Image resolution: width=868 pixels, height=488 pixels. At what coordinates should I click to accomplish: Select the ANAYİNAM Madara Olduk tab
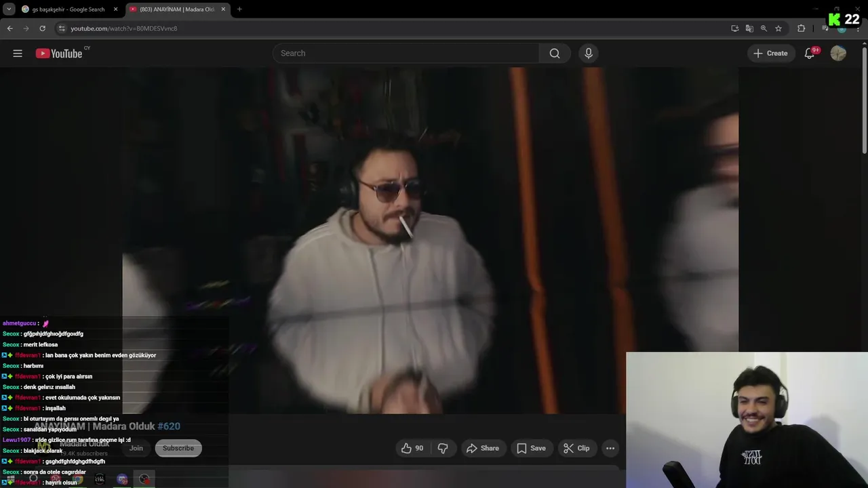click(177, 9)
